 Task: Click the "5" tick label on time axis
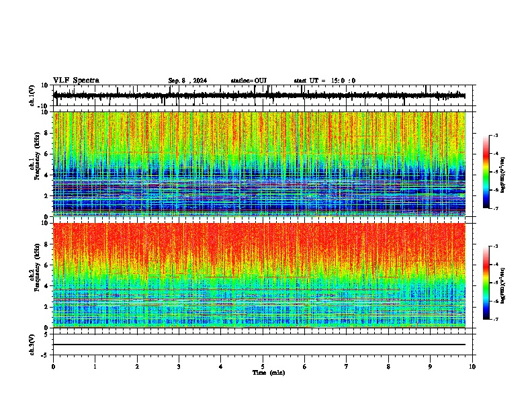pos(263,367)
